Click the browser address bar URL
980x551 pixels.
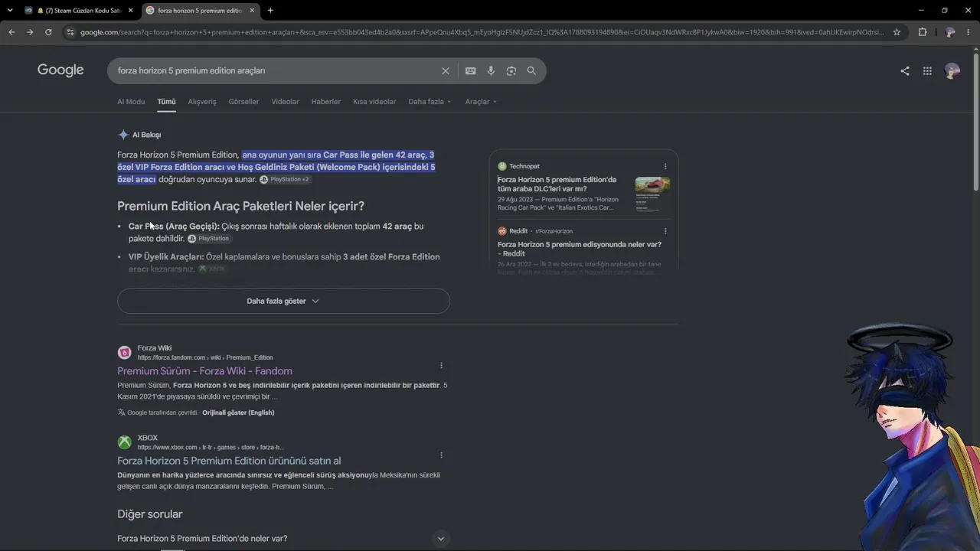(x=482, y=32)
